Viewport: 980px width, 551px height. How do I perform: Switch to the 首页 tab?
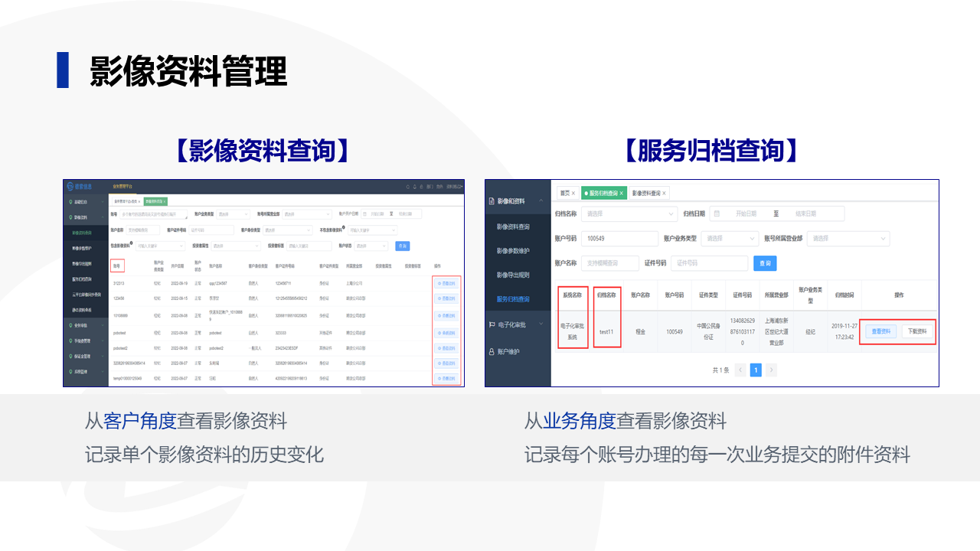(x=565, y=193)
